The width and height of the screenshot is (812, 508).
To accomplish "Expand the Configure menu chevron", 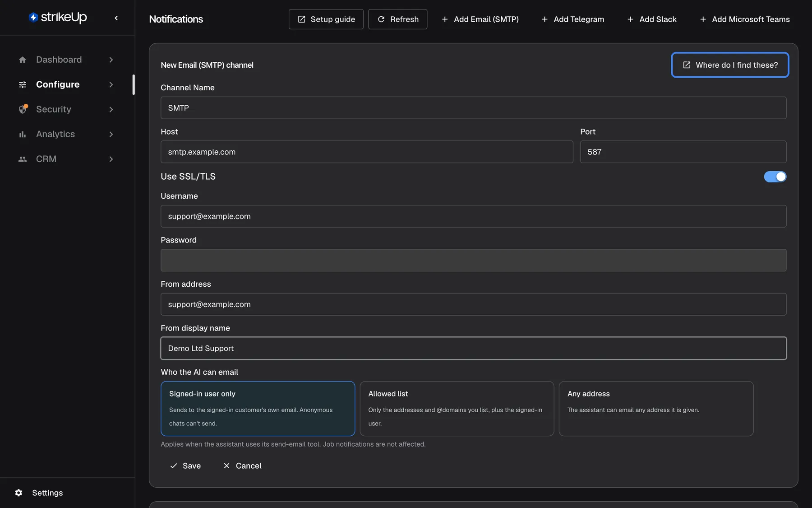I will 111,84.
